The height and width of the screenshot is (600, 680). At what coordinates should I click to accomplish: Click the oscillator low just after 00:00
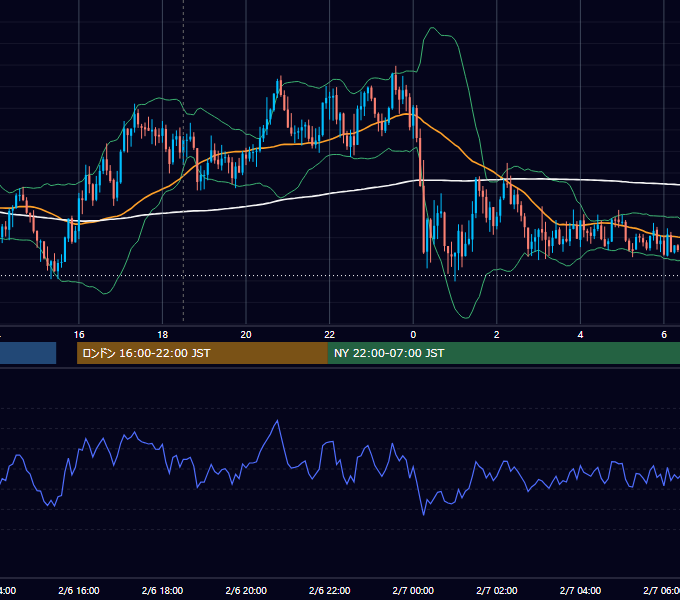pos(424,515)
